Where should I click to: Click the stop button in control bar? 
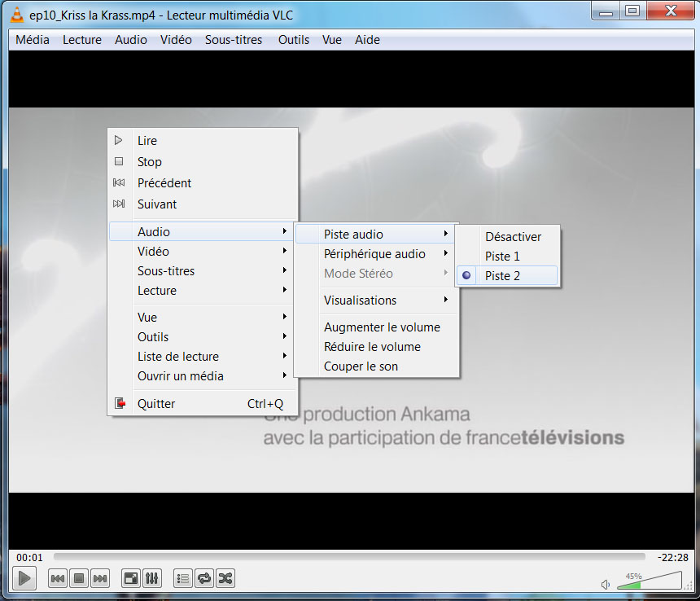79,579
